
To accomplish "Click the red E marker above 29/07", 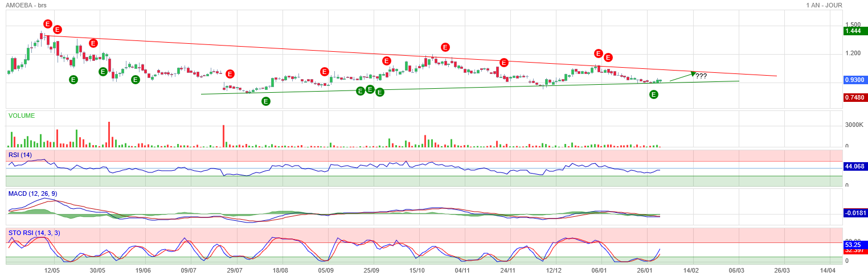I will pyautogui.click(x=230, y=74).
